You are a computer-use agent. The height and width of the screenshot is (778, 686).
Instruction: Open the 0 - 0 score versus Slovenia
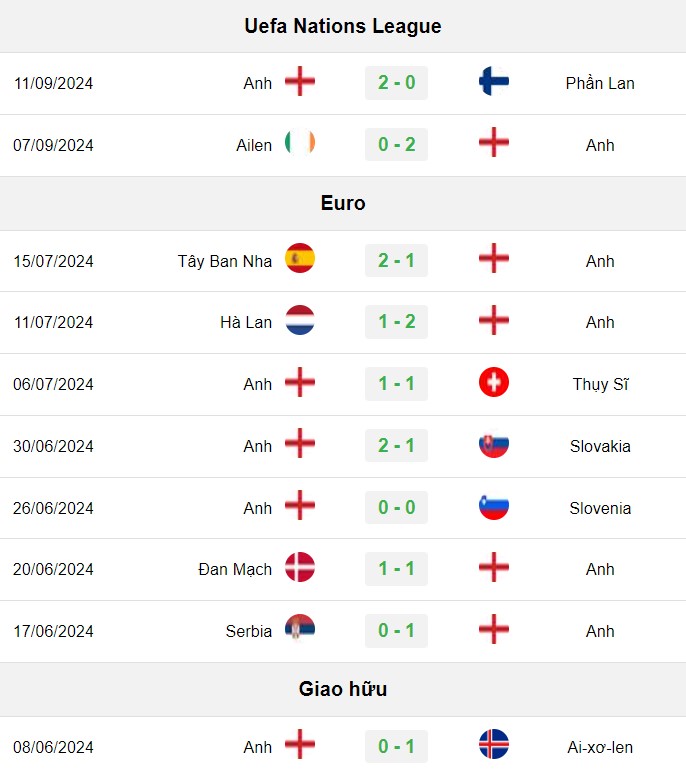click(x=396, y=507)
